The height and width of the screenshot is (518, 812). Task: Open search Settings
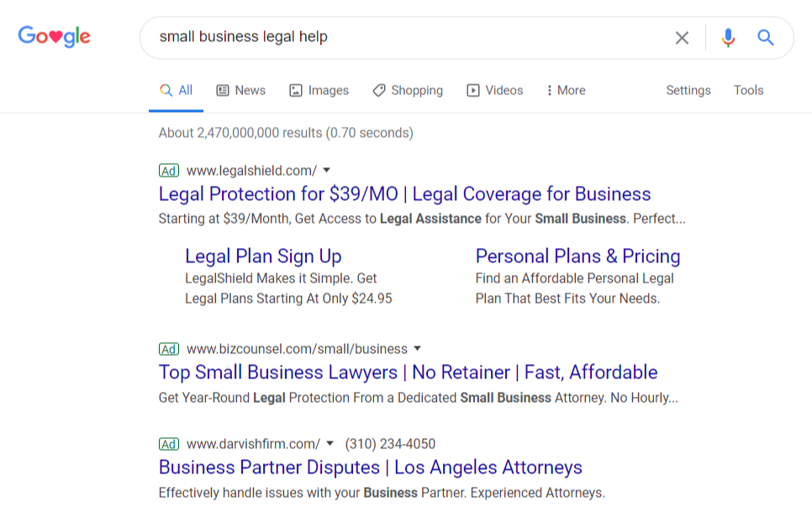pos(688,91)
